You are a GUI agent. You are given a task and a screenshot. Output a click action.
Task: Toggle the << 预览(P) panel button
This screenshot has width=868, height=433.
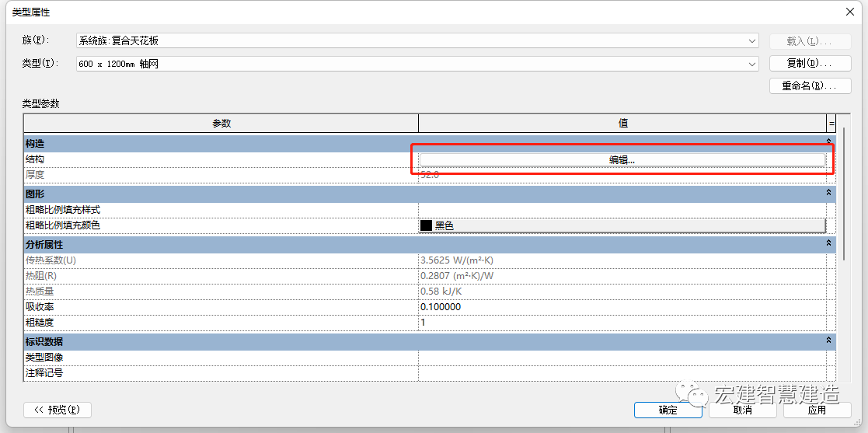click(58, 410)
